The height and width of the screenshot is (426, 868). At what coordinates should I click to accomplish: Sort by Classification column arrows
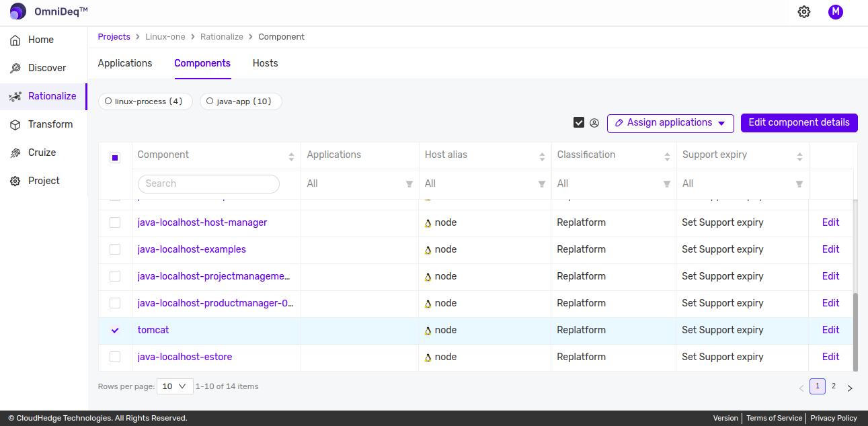pyautogui.click(x=667, y=157)
